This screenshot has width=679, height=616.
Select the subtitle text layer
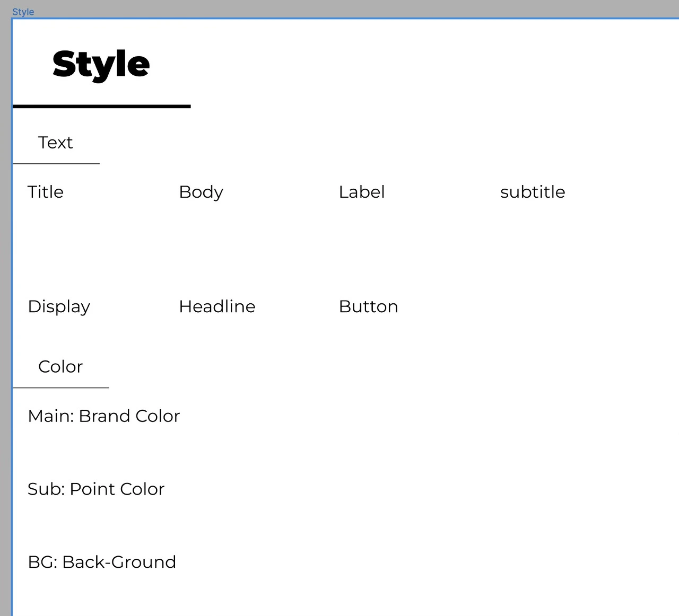pos(533,192)
